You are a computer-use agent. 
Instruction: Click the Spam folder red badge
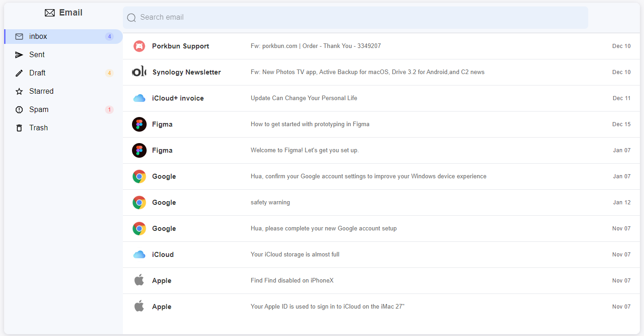pyautogui.click(x=109, y=109)
